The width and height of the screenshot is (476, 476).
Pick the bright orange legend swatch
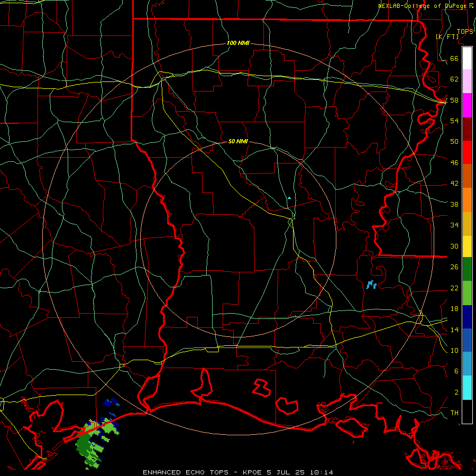(x=467, y=200)
